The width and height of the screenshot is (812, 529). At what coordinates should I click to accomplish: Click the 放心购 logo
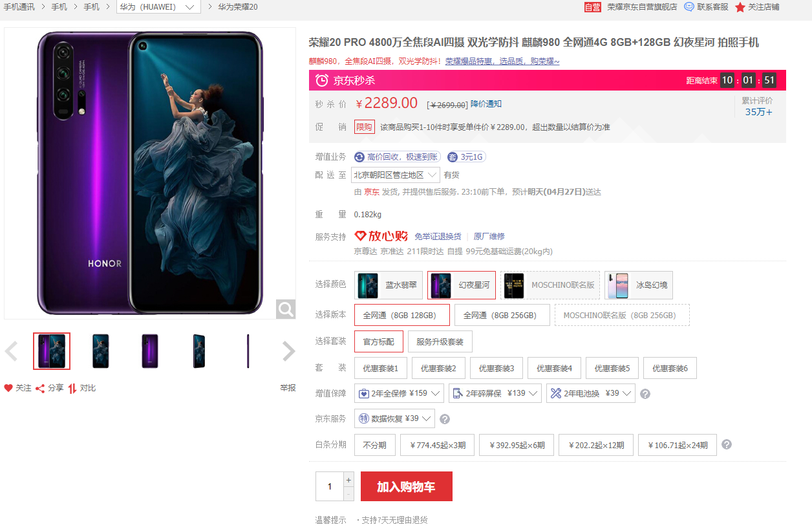tap(381, 236)
